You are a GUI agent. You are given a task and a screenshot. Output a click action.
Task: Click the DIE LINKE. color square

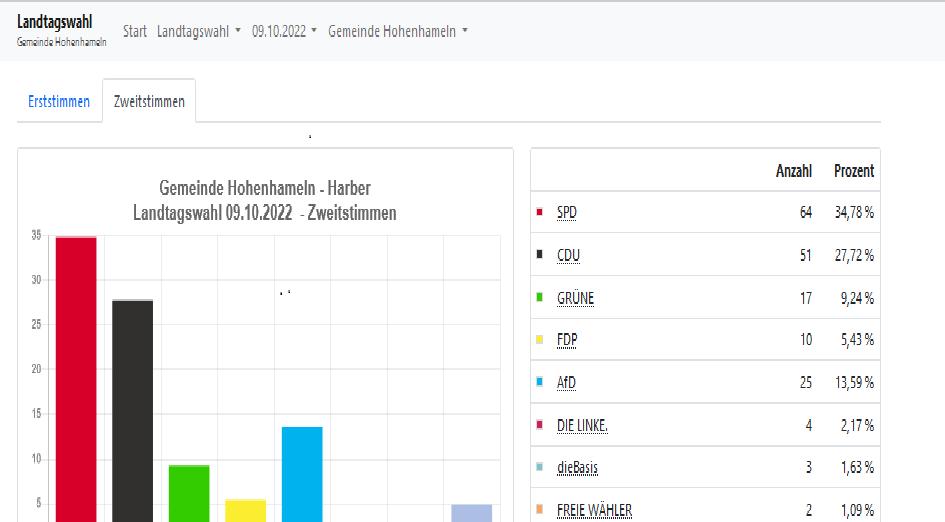tap(539, 425)
